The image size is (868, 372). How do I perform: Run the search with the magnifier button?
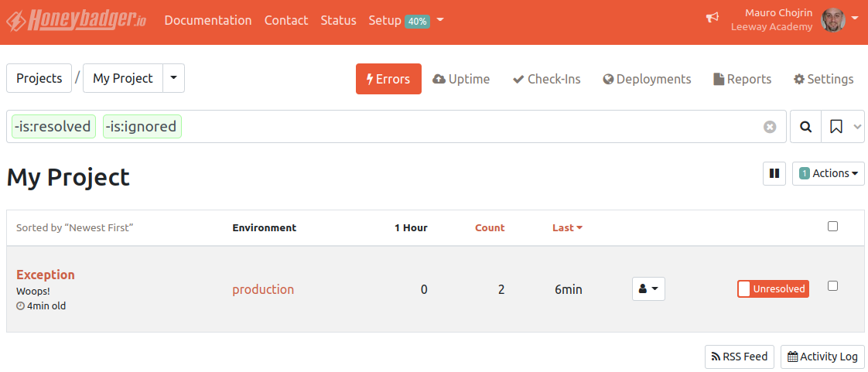click(806, 127)
